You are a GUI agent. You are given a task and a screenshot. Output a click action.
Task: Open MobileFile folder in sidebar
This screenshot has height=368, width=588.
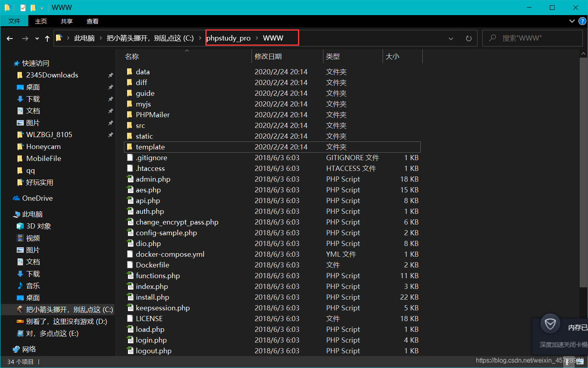click(x=44, y=159)
